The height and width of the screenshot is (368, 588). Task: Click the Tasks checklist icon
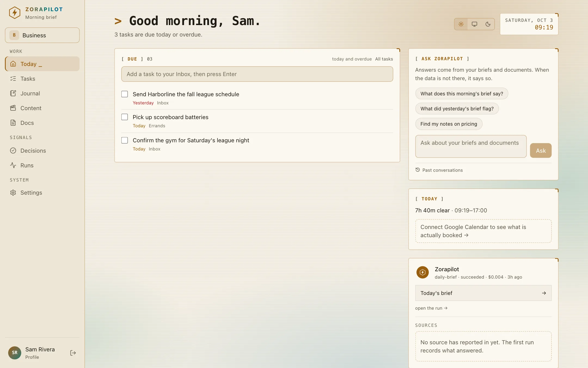click(x=13, y=79)
